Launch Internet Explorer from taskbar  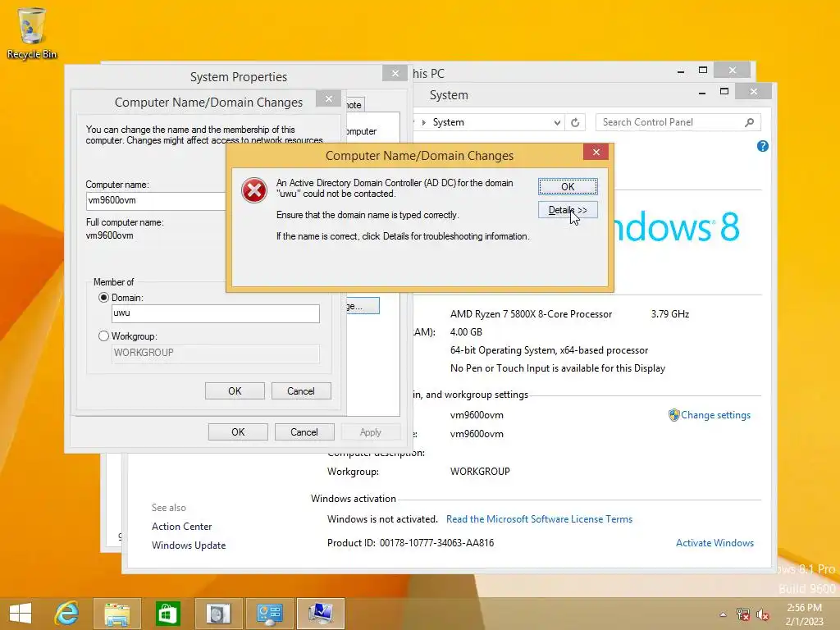67,614
